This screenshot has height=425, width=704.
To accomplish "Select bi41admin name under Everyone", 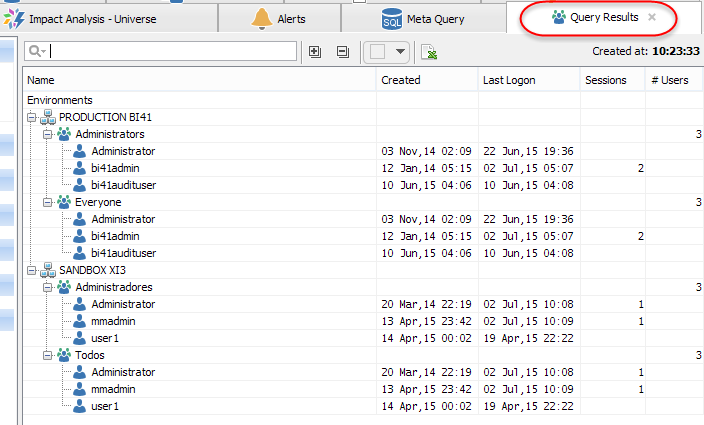I will 115,236.
